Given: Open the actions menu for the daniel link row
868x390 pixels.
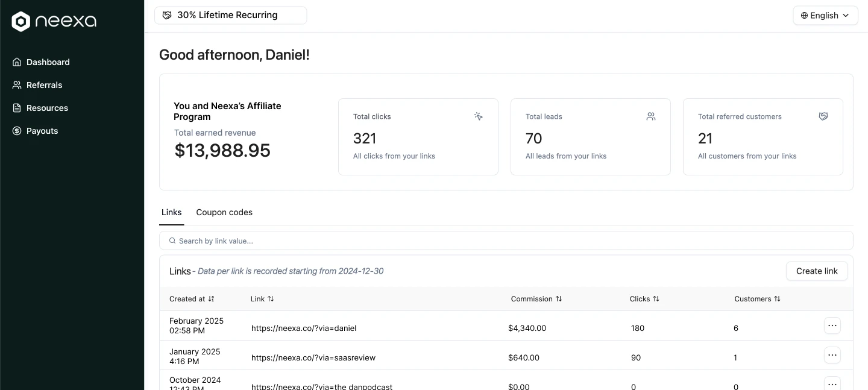Looking at the screenshot, I should tap(832, 326).
